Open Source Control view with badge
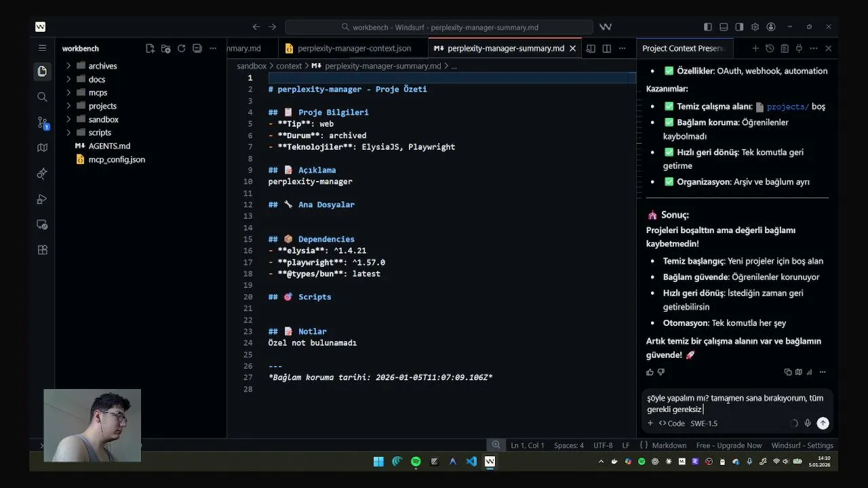The image size is (868, 488). tap(42, 123)
